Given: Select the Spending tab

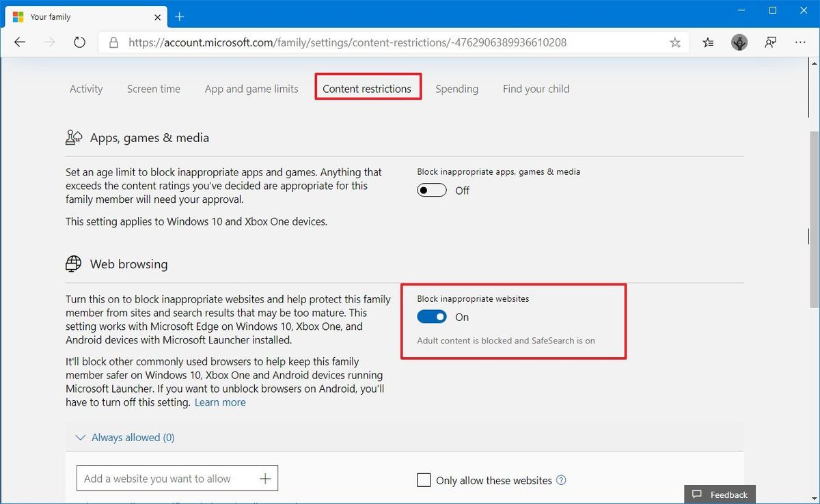Looking at the screenshot, I should point(456,89).
